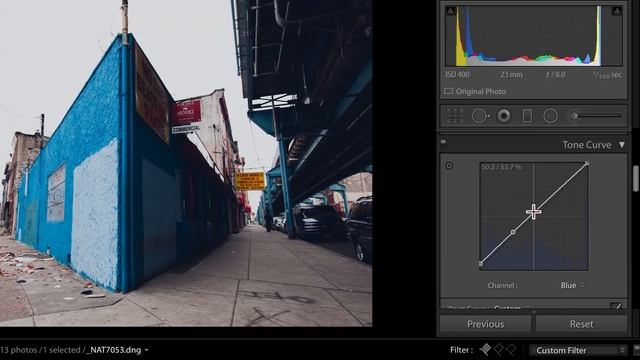Activate the tone curve targeted adjustment tool
640x360 pixels.
[449, 165]
